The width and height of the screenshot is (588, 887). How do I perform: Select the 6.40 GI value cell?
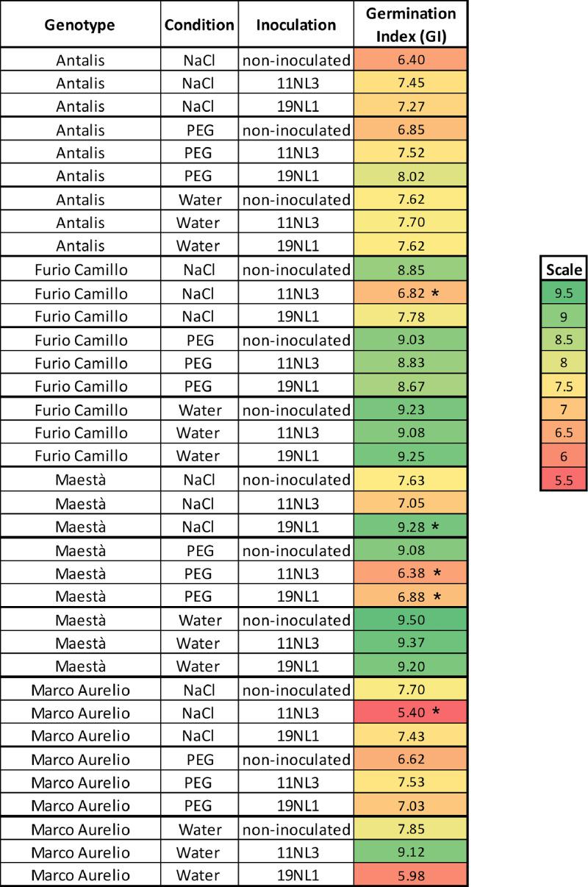[410, 60]
